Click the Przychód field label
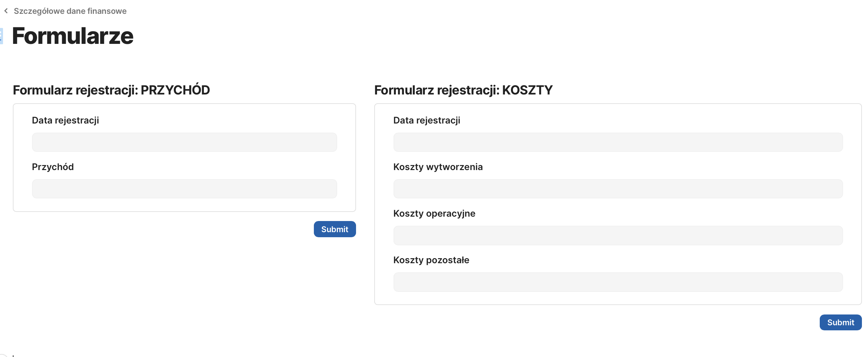Screen dimensions: 868x357 53,167
